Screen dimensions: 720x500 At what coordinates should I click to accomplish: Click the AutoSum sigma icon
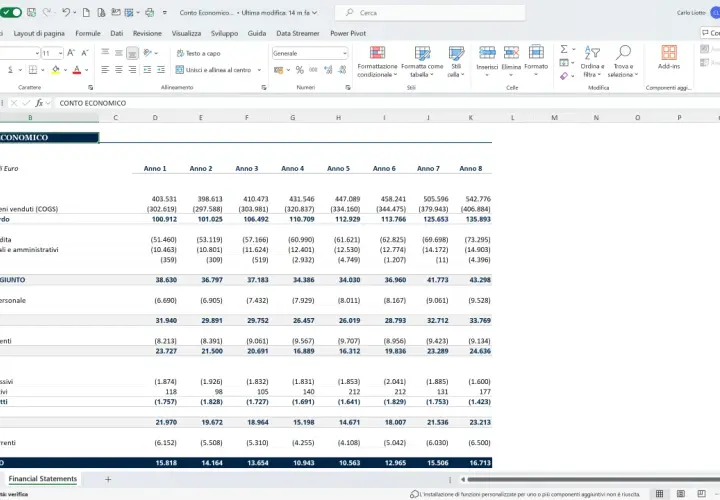click(564, 49)
